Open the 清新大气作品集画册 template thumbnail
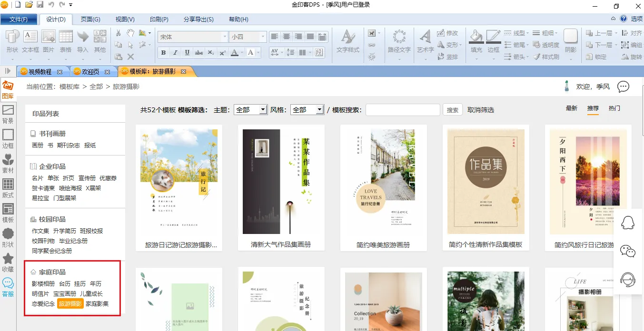Image resolution: width=644 pixels, height=331 pixels. (x=281, y=182)
